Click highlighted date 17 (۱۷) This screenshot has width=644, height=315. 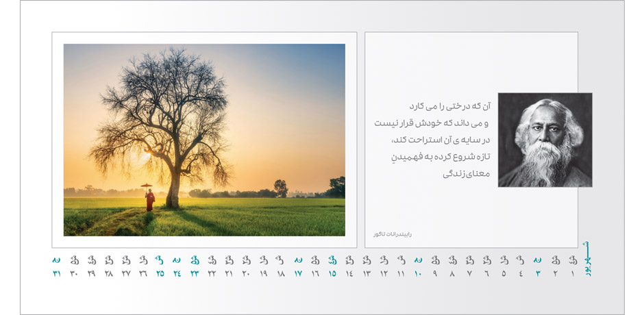click(x=298, y=274)
